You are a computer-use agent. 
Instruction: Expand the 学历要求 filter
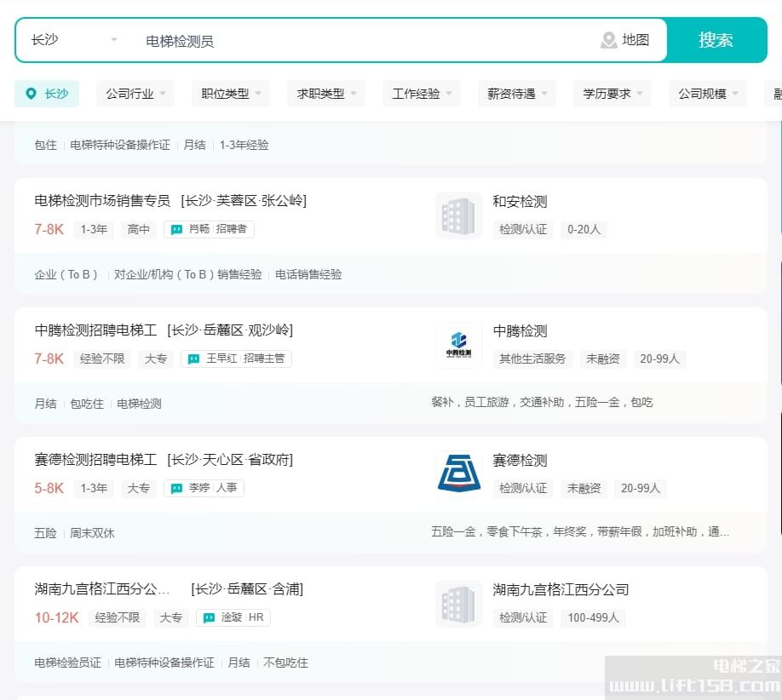tap(612, 93)
